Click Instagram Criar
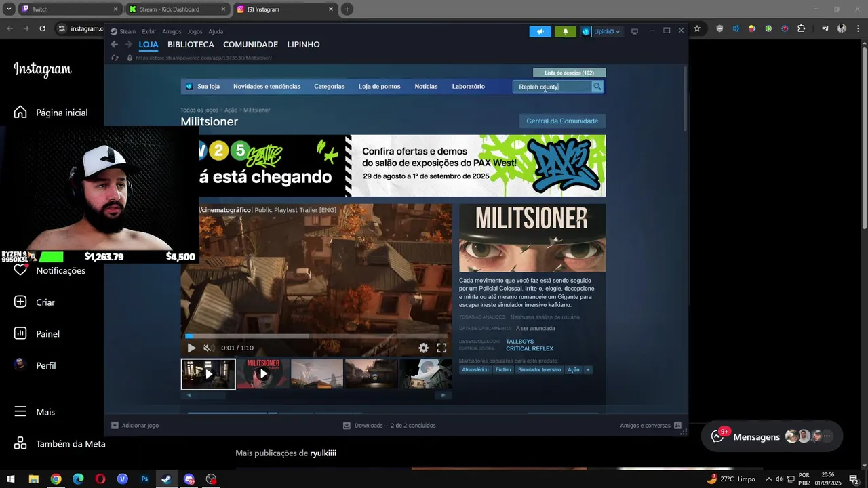The height and width of the screenshot is (488, 868). point(35,302)
